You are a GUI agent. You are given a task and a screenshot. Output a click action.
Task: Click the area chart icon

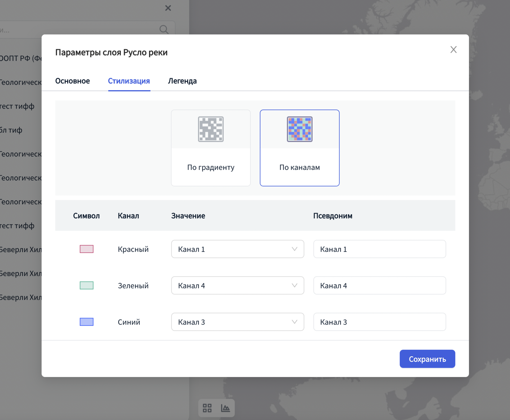(226, 408)
